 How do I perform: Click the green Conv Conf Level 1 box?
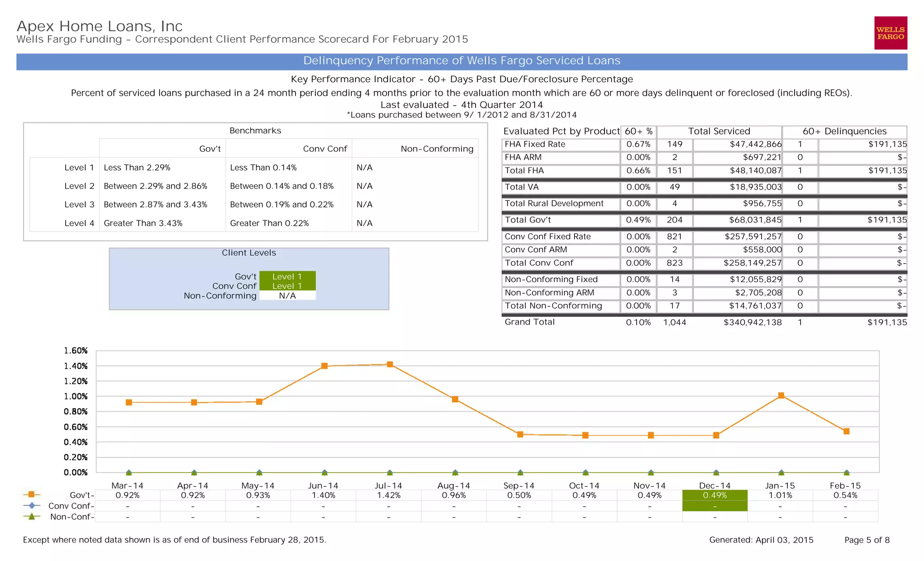[287, 286]
